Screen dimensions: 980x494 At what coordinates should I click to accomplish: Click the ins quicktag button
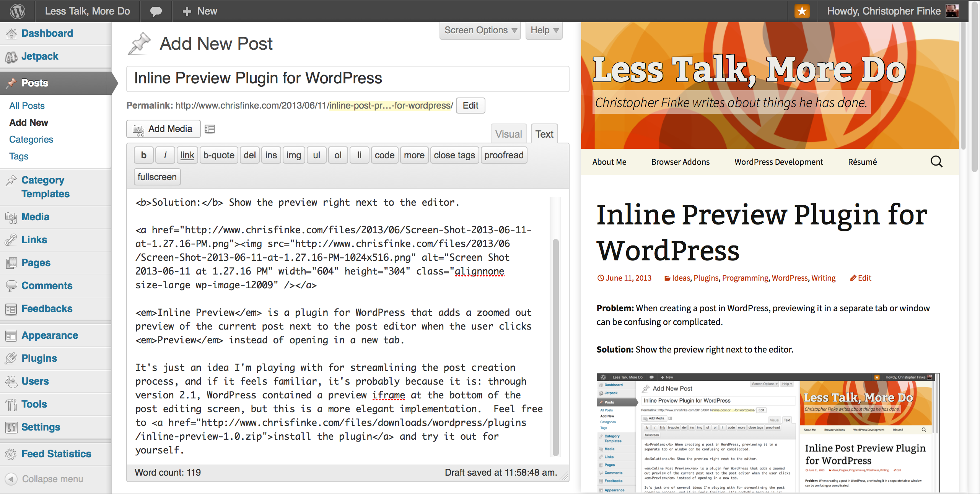[x=271, y=155]
